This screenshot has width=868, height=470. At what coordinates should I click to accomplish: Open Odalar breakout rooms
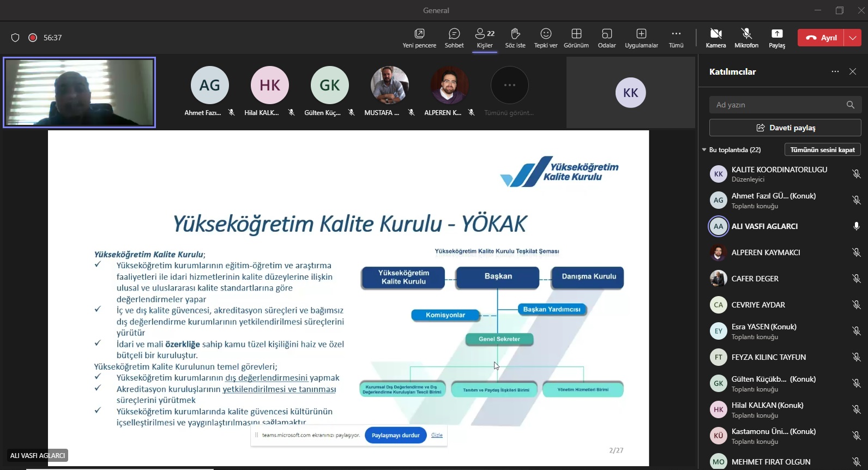click(x=607, y=38)
